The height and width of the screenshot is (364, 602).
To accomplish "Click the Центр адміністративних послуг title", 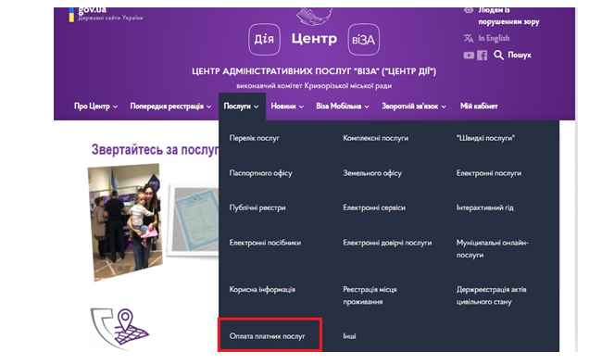I will coord(314,71).
